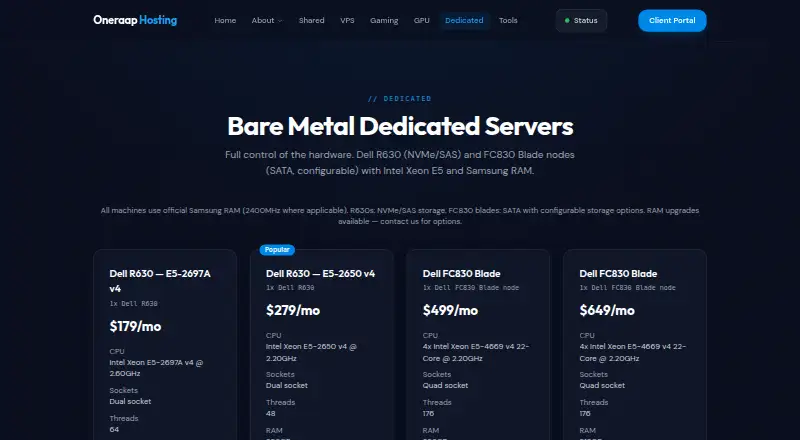Click the "// DEDICATED" label
The width and height of the screenshot is (800, 440).
(400, 99)
